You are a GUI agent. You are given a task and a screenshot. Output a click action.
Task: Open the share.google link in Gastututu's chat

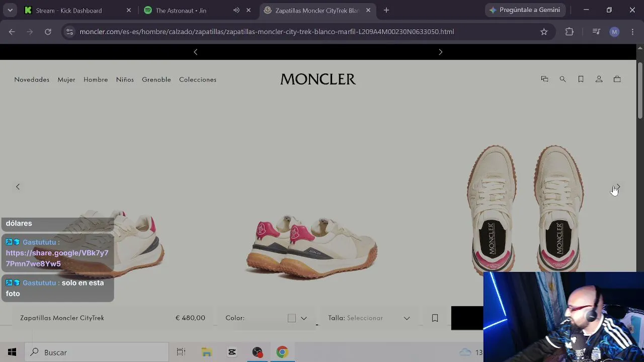[x=57, y=258]
